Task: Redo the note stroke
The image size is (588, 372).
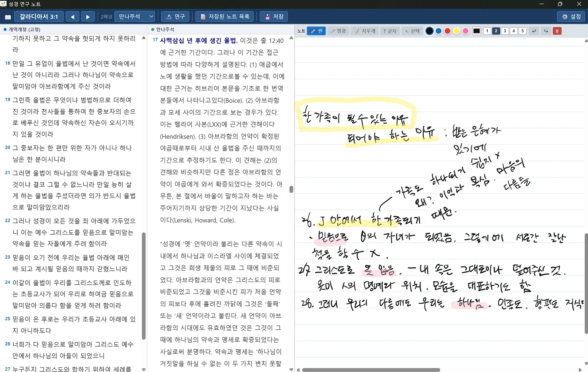Action: pos(546,31)
